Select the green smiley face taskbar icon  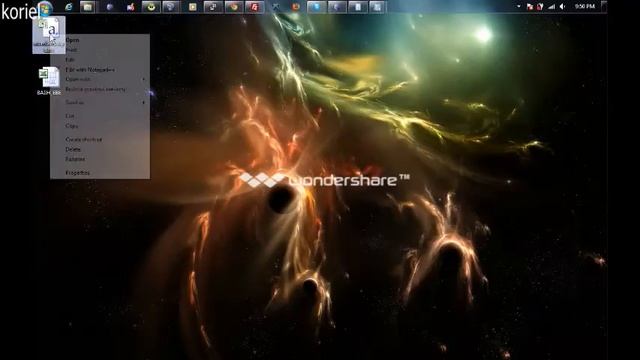tap(151, 7)
